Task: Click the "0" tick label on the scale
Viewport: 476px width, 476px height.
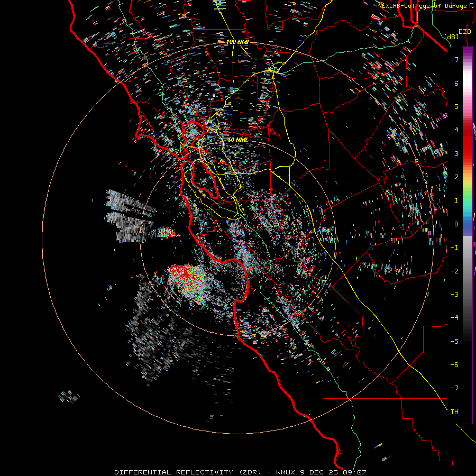Action: pos(456,224)
